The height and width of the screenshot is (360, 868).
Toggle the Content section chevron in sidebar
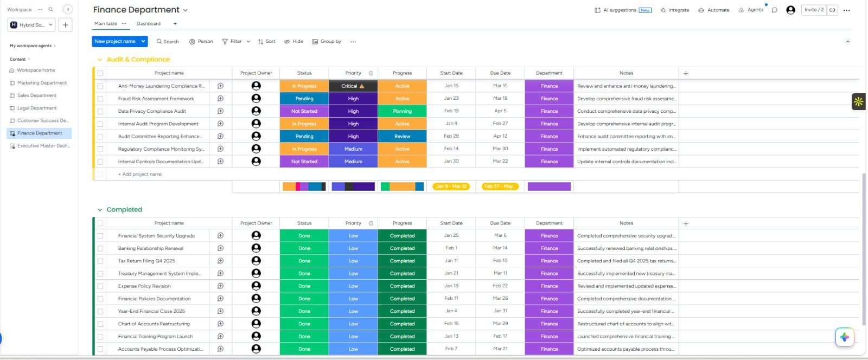[x=29, y=59]
